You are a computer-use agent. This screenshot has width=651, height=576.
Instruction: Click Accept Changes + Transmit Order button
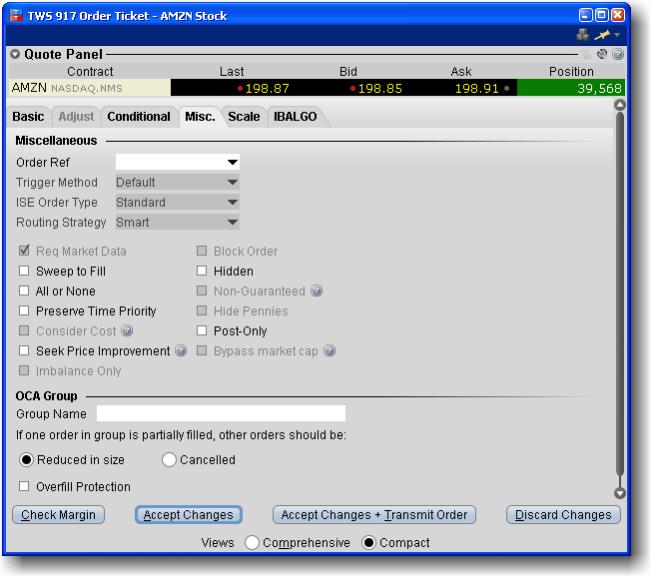tap(374, 515)
